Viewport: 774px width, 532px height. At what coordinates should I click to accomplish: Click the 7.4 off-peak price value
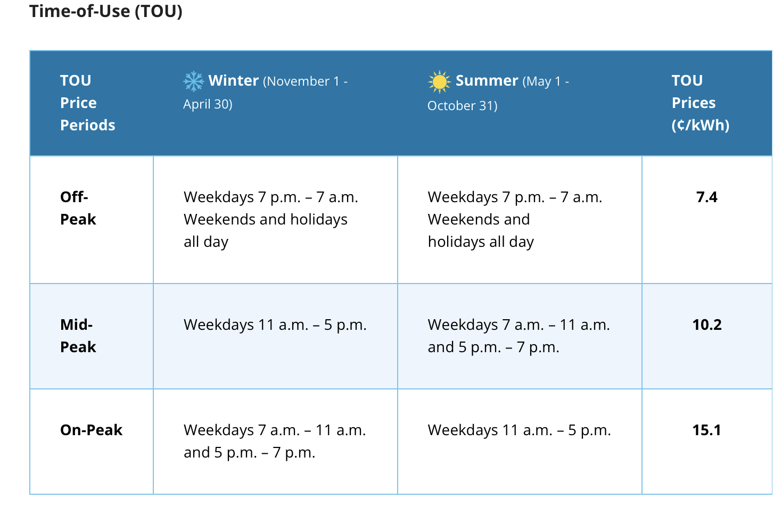coord(707,197)
